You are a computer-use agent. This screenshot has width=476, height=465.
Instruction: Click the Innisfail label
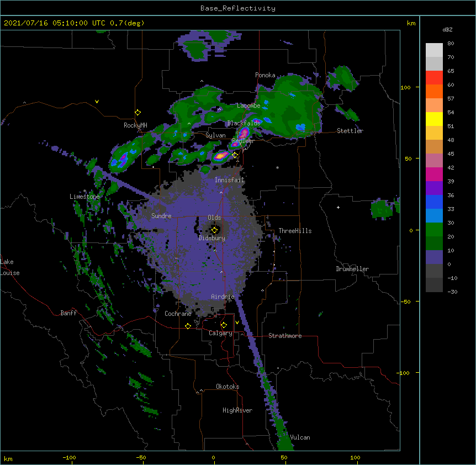229,180
